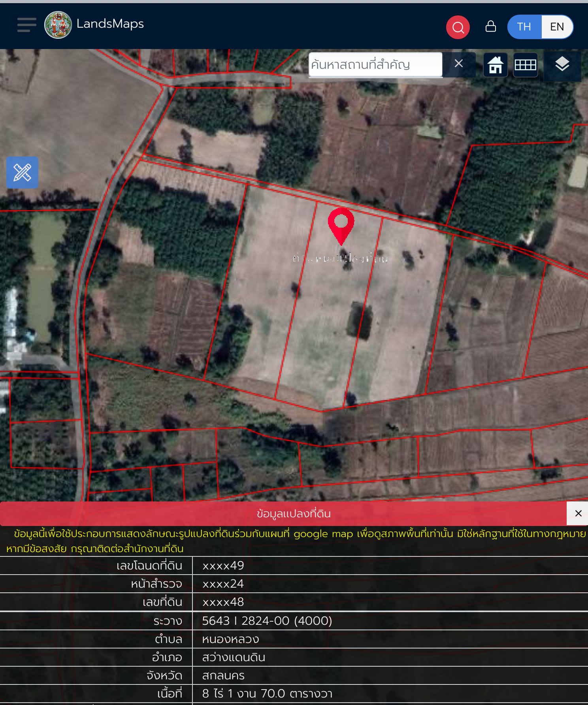Click the padlock login icon
The height and width of the screenshot is (705, 588).
[x=490, y=26]
